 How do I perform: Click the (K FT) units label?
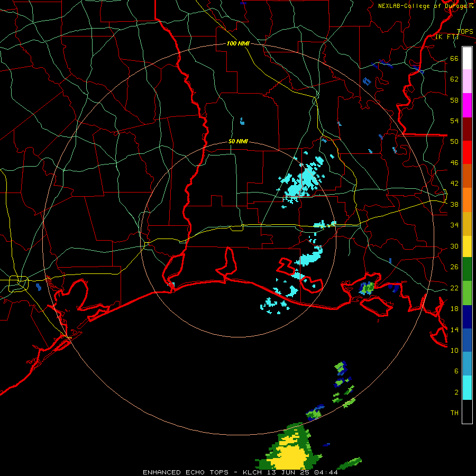coord(447,37)
